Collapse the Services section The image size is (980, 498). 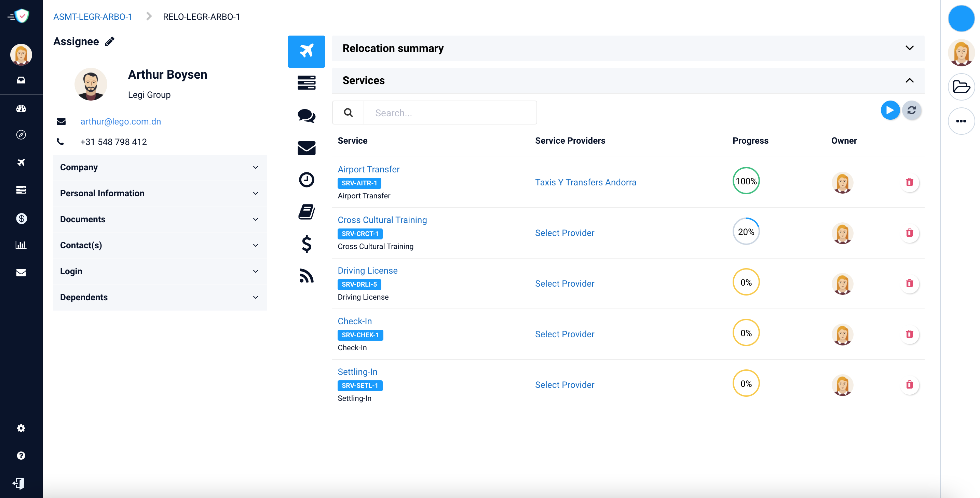[910, 80]
